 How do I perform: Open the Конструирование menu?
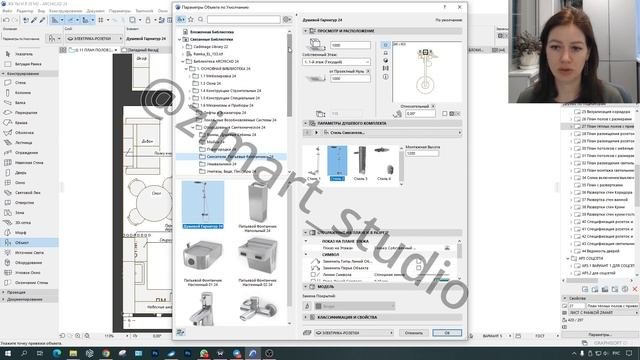pyautogui.click(x=65, y=11)
